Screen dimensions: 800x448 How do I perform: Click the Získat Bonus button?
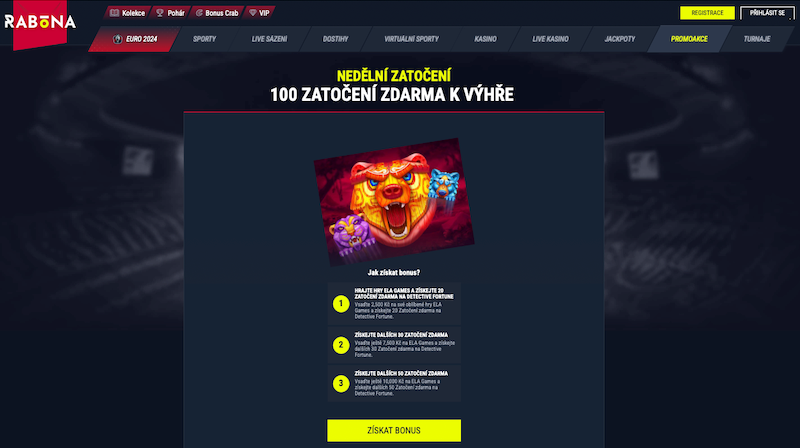coord(394,431)
